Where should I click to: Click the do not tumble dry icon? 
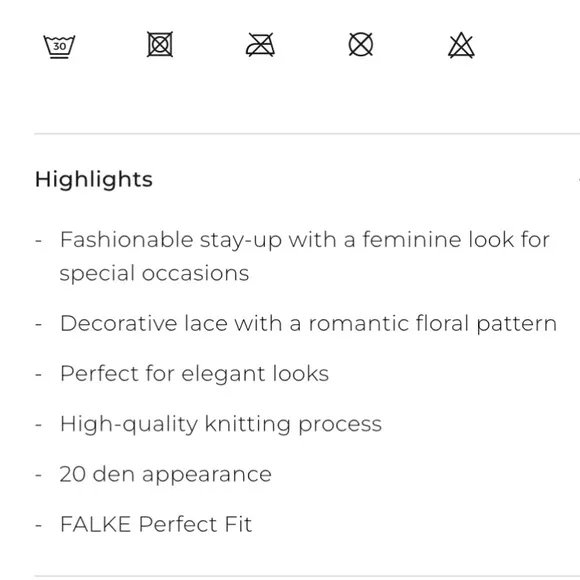pyautogui.click(x=160, y=44)
